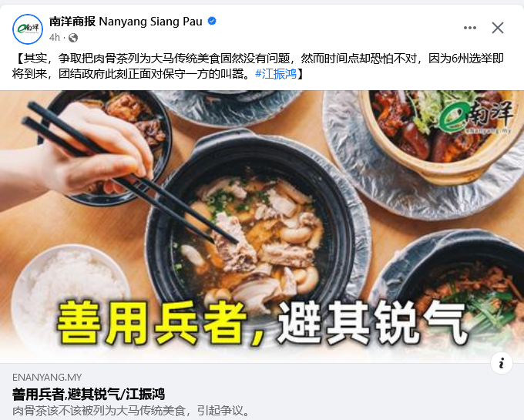Viewport: 524px width, 420px height.
Task: Open Nanyang Siang Pau profile picture
Action: click(x=28, y=29)
